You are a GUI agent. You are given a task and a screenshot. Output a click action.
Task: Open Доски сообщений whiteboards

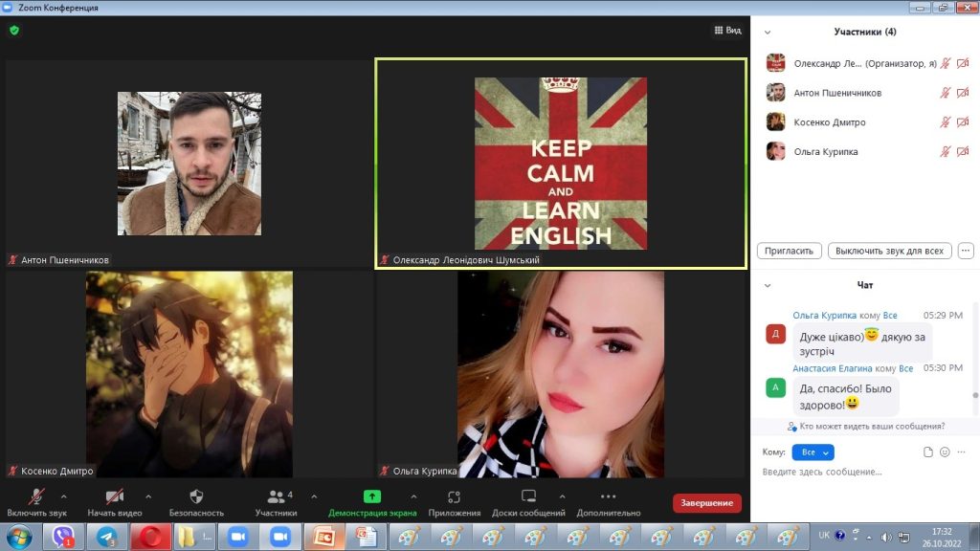[x=528, y=503]
